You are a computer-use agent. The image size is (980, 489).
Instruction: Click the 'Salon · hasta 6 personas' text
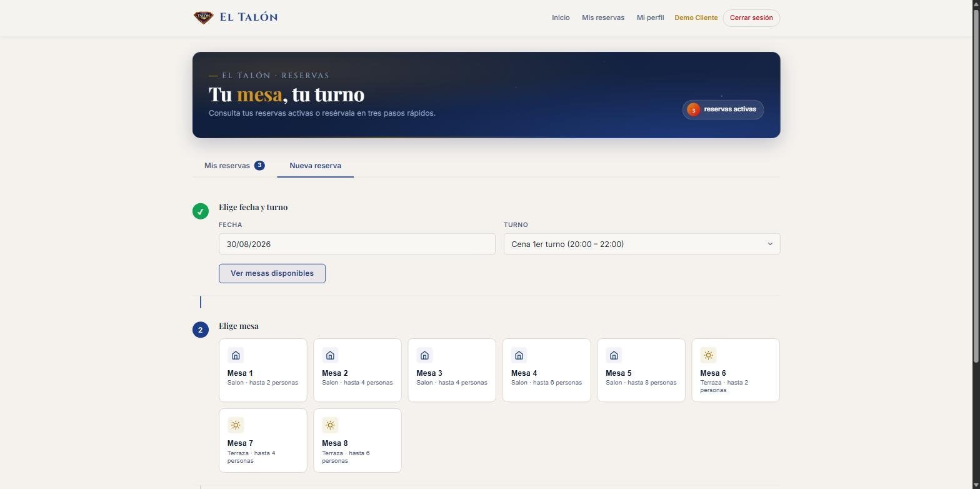click(546, 383)
